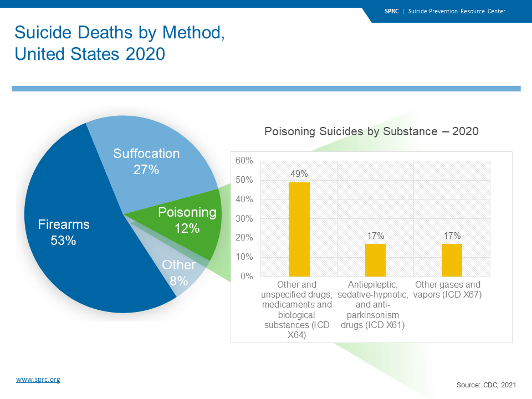Click the 0% axis label
The height and width of the screenshot is (399, 532).
pos(247,276)
